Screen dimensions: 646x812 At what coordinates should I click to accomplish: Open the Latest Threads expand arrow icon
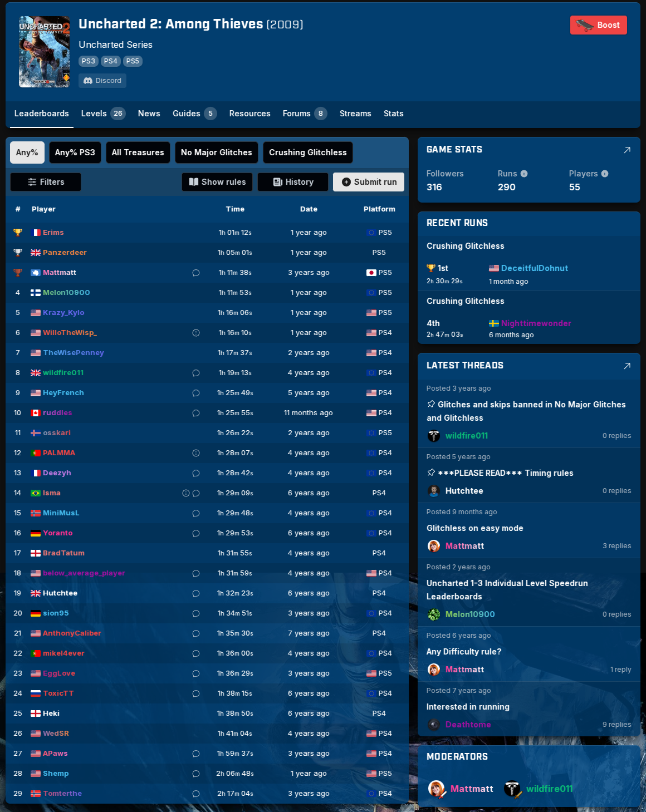point(627,366)
